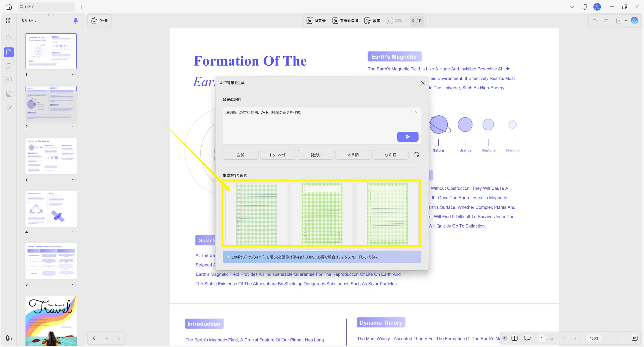644x347 pixels.
Task: Toggle the two-page reading layout icon
Action: point(514,338)
